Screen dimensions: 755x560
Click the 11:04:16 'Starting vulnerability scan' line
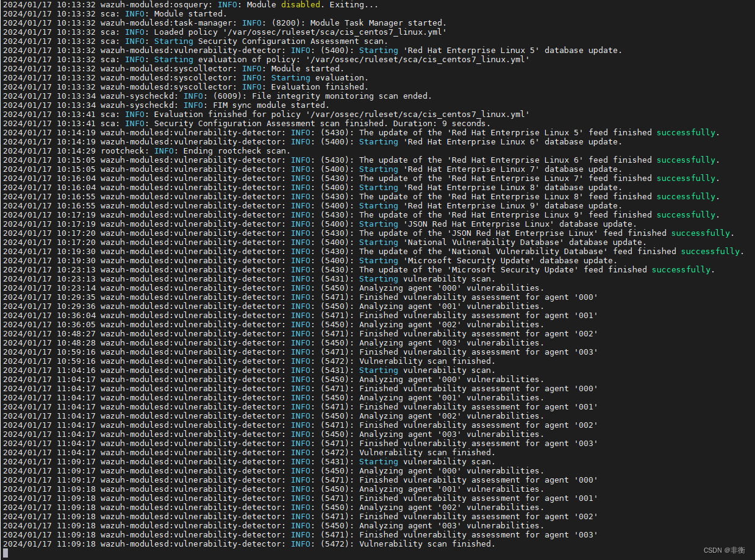pyautogui.click(x=249, y=370)
